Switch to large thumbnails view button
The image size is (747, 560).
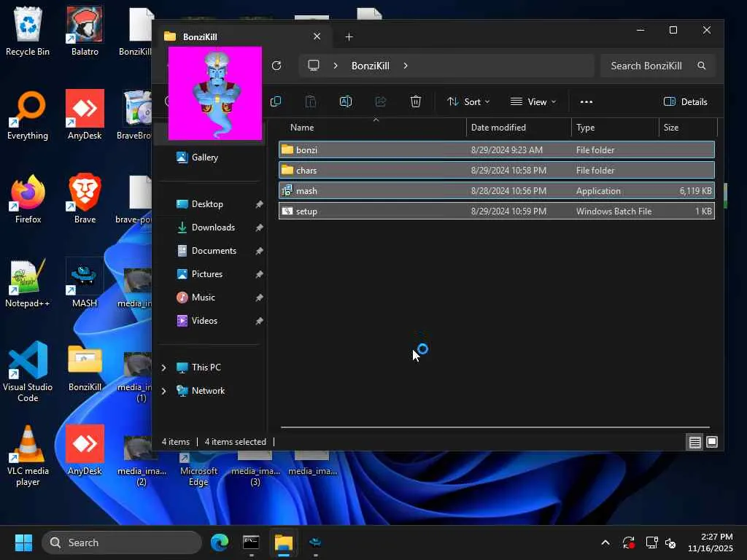point(712,443)
